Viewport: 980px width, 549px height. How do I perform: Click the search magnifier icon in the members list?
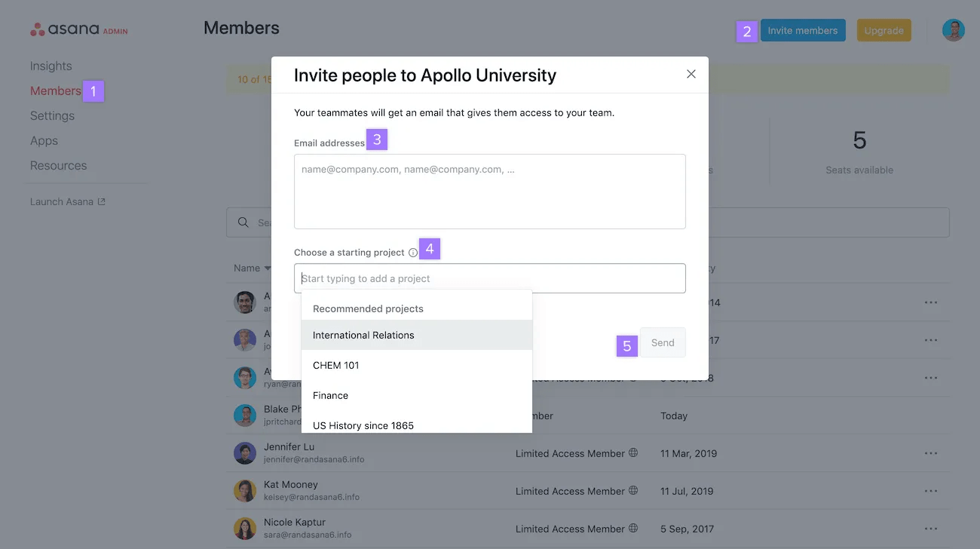[x=243, y=222]
